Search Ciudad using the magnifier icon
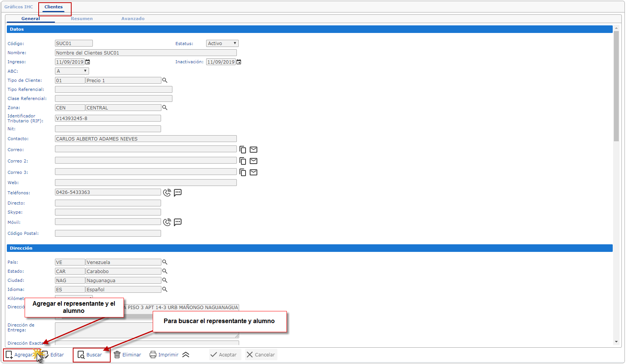Image resolution: width=626 pixels, height=364 pixels. tap(165, 280)
